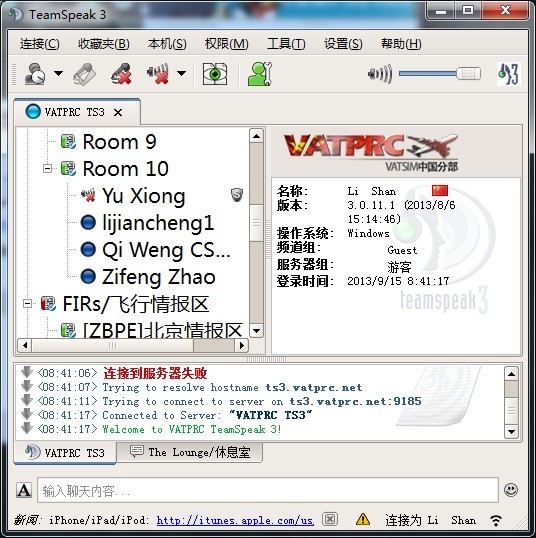The height and width of the screenshot is (538, 536).
Task: Select the Room 10 channel
Action: tap(126, 168)
